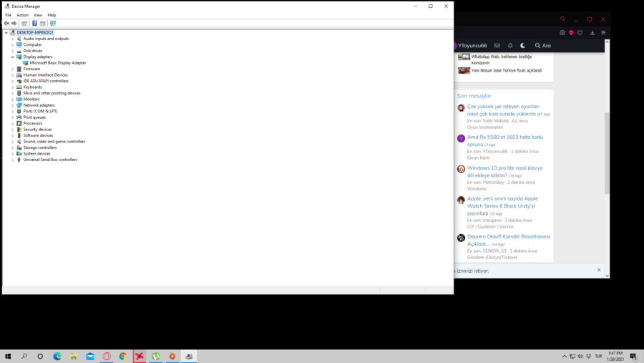Click the Ara search button on the forum
The image size is (644, 363).
[542, 46]
